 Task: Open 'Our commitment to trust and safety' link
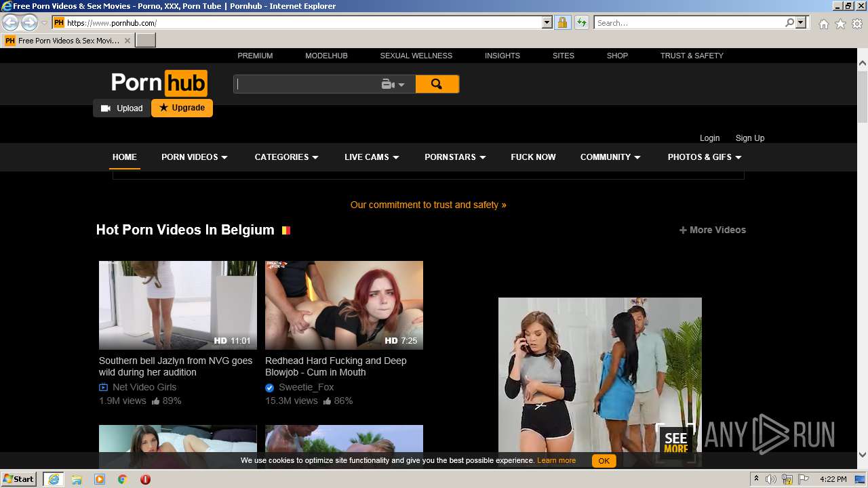point(429,205)
